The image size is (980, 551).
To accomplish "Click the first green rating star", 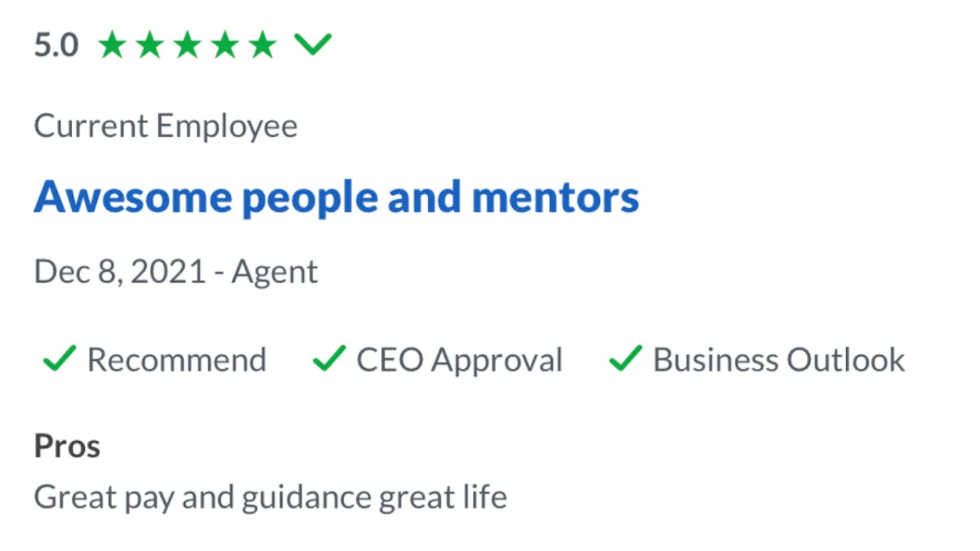I will (x=113, y=46).
